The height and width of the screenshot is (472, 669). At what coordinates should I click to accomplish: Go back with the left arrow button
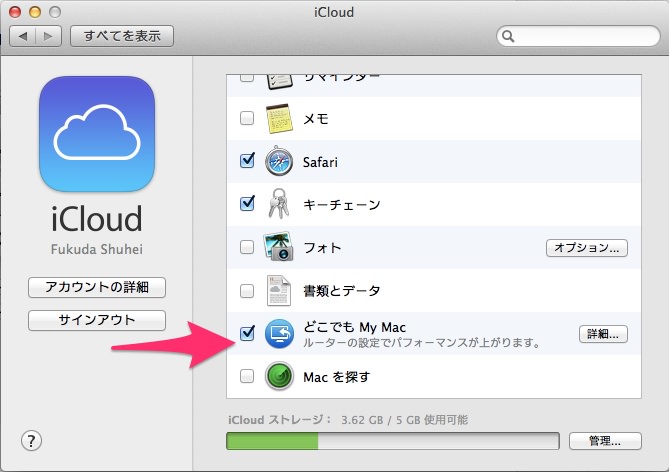(23, 36)
